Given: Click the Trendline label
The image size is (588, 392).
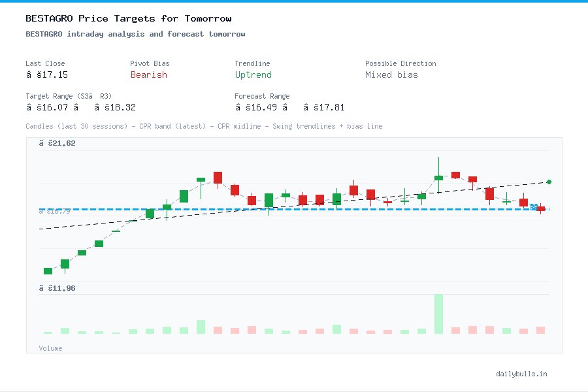Looking at the screenshot, I should point(252,63).
